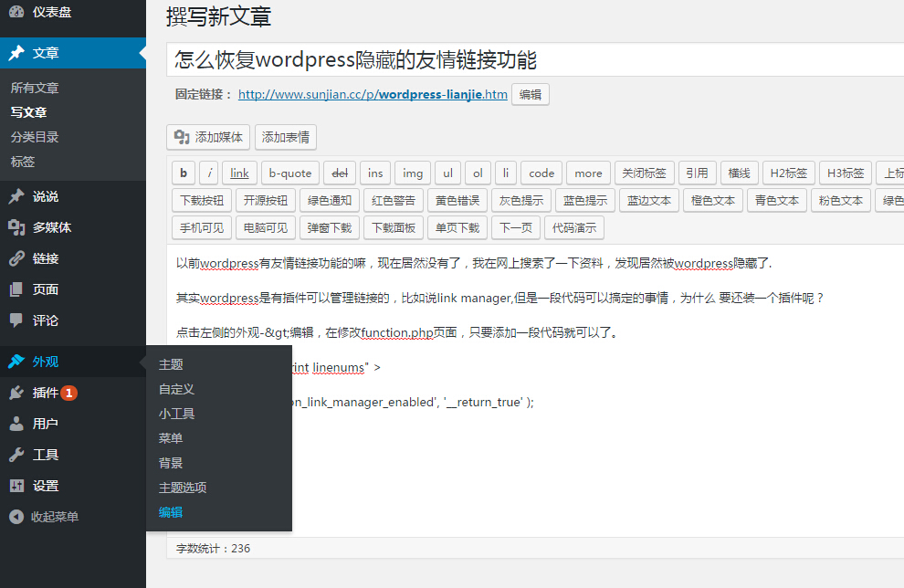
Task: Insert a 下载按钮 shortcode
Action: (202, 200)
